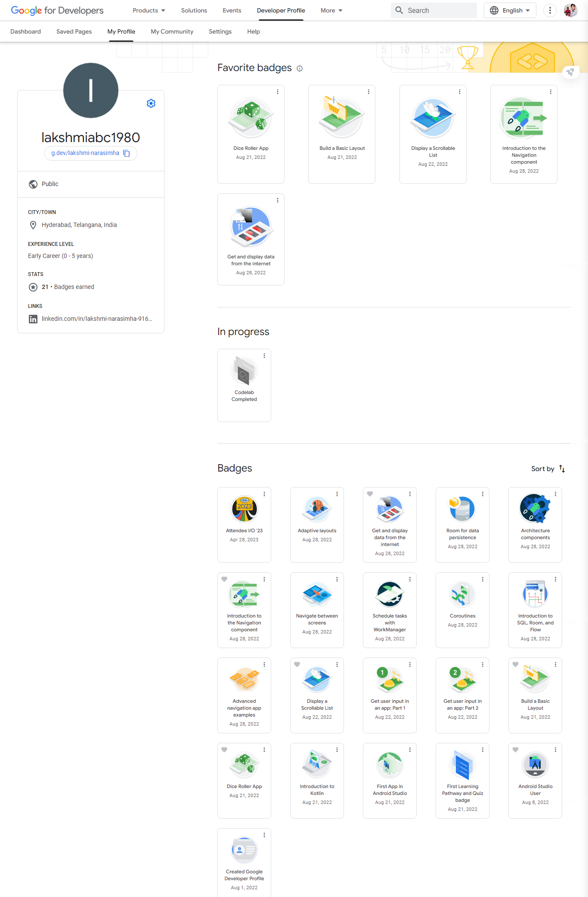Switch to the Settings tab

coord(220,31)
